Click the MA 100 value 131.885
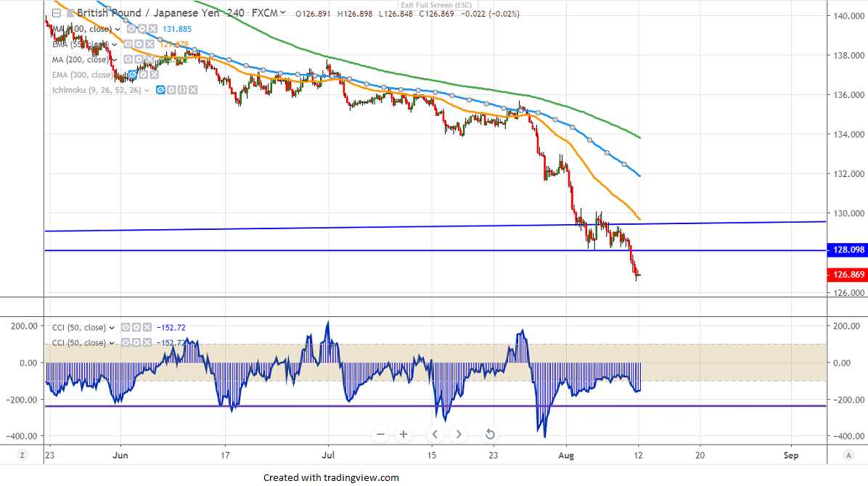Screen dimensions: 868x486 (x=177, y=29)
